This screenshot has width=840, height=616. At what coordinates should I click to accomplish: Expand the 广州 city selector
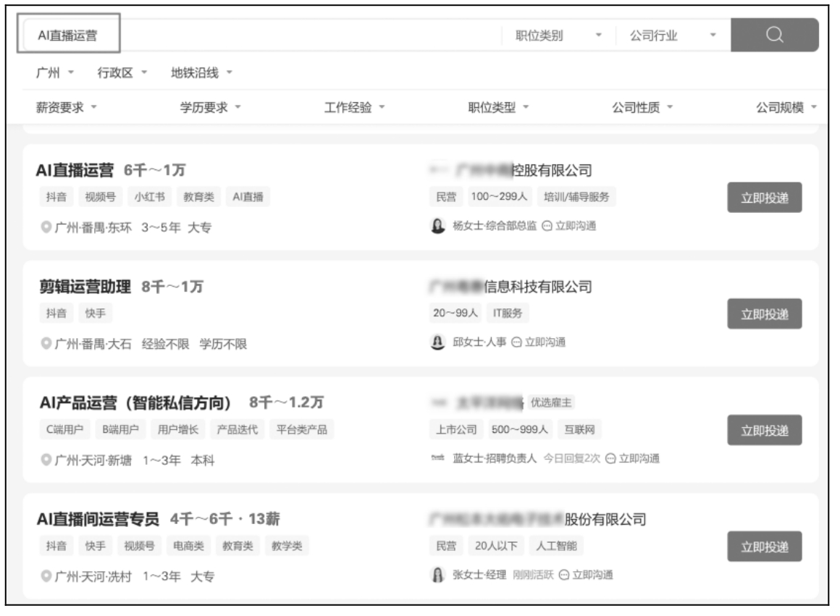point(55,72)
